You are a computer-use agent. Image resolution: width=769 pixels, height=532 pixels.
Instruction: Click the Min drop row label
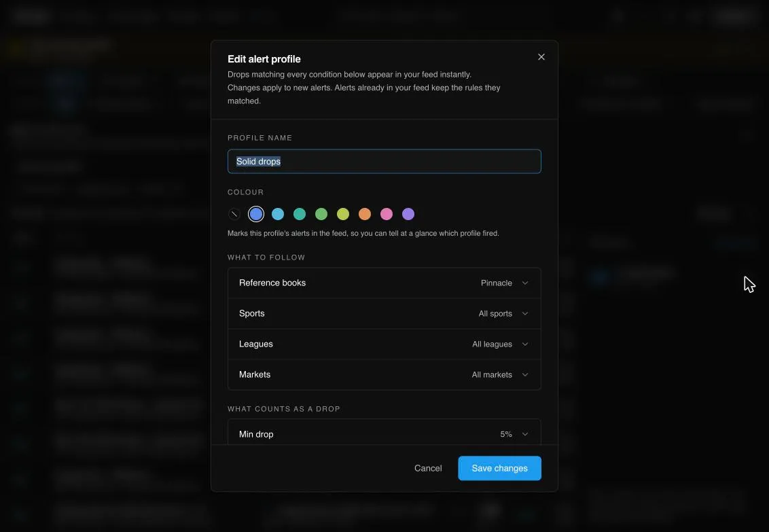click(x=256, y=434)
